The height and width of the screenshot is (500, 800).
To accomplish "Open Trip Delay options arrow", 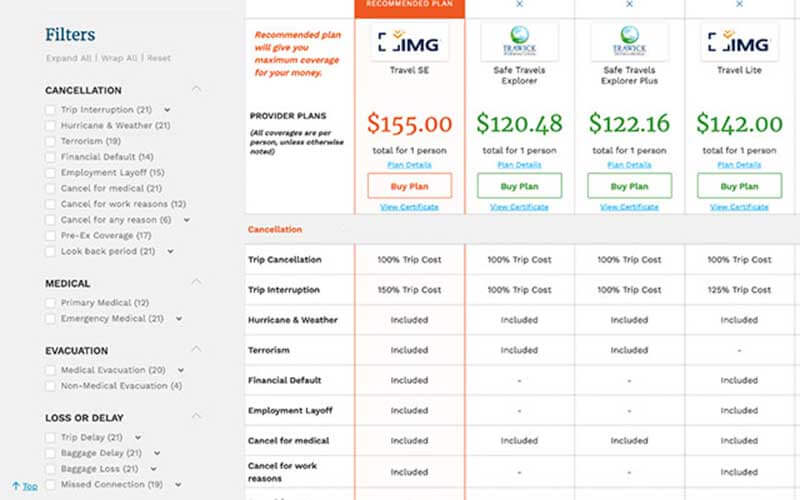I will (x=138, y=437).
